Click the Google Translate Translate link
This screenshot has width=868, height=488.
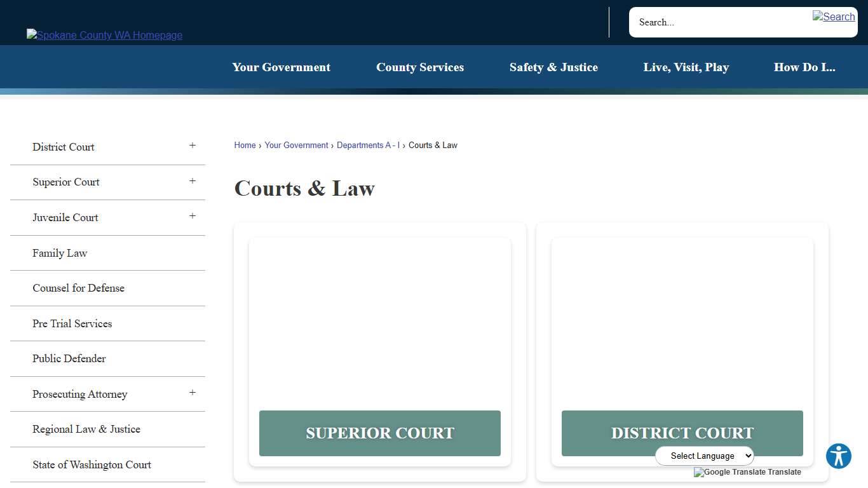(x=747, y=472)
